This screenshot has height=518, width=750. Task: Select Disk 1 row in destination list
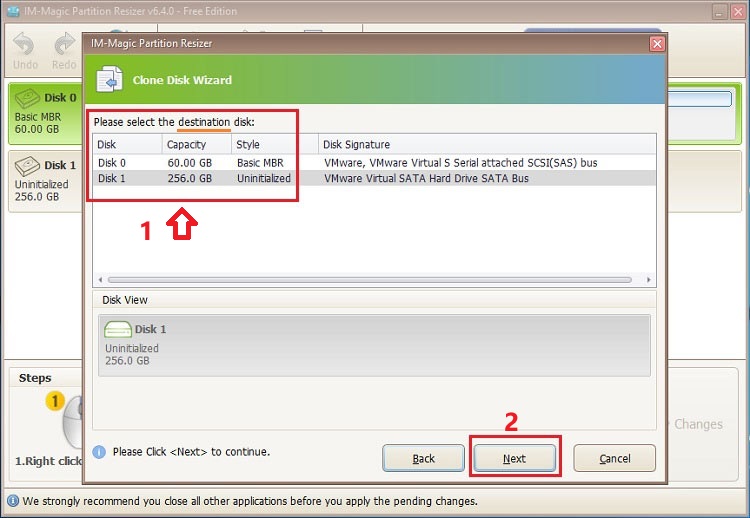(374, 178)
